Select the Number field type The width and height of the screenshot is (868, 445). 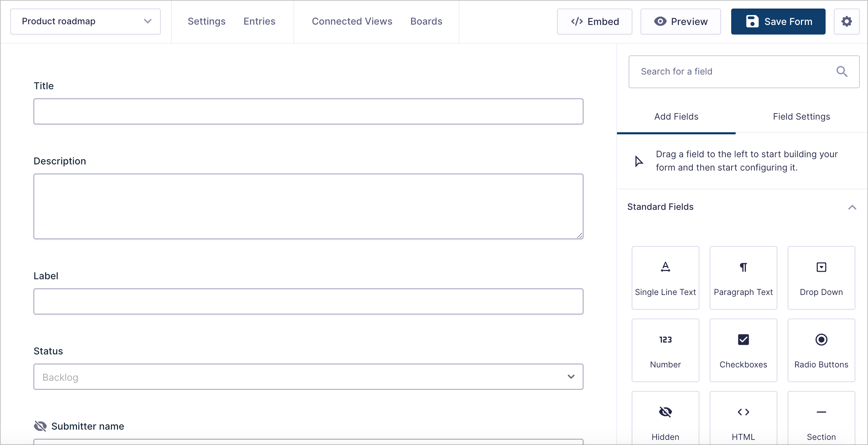point(665,350)
